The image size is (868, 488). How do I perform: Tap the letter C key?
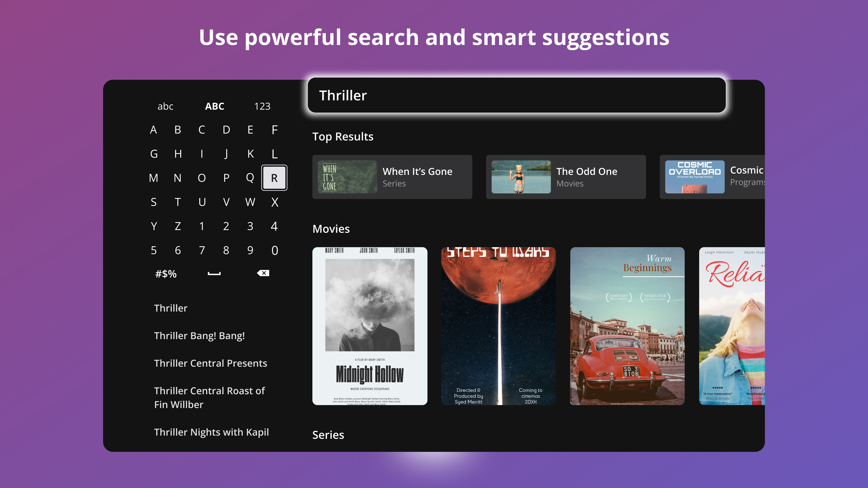(201, 130)
